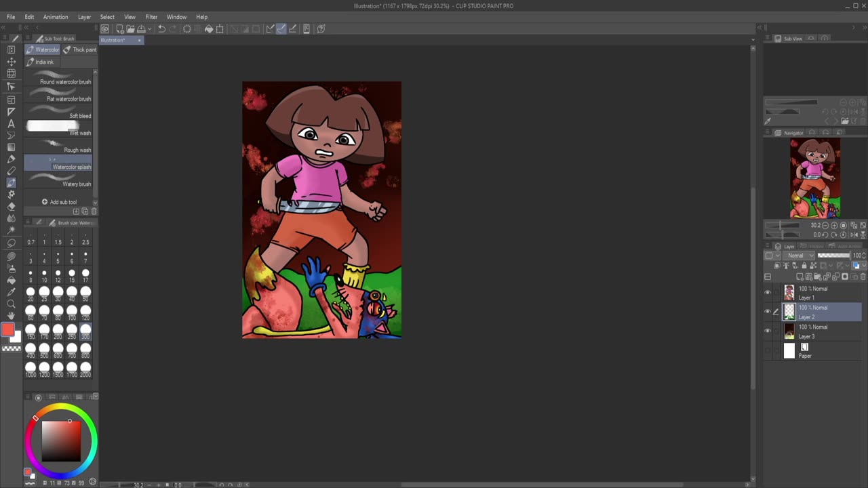Select the Layer 1 thumbnail

789,293
